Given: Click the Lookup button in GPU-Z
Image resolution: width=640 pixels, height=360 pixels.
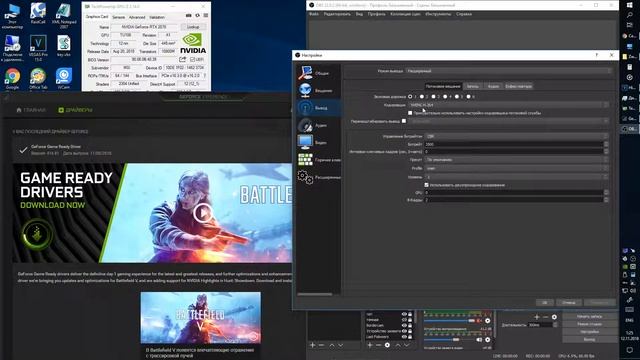Looking at the screenshot, I should (x=193, y=27).
